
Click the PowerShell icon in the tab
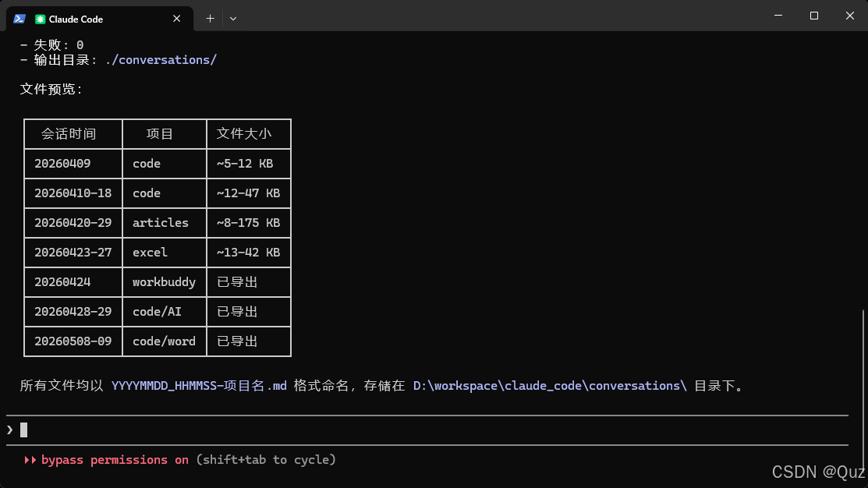(x=19, y=19)
